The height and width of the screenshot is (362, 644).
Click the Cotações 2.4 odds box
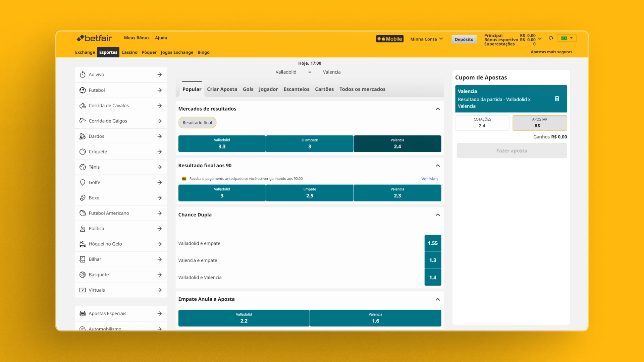[482, 123]
